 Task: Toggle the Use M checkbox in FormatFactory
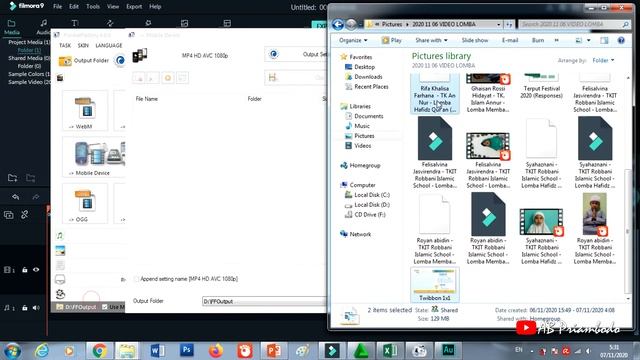click(x=104, y=307)
